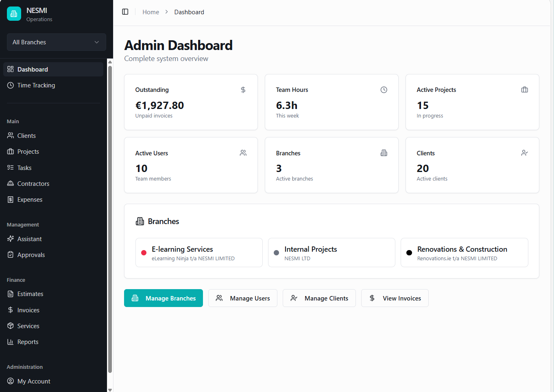Open My Account
This screenshot has height=392, width=554.
53,381
